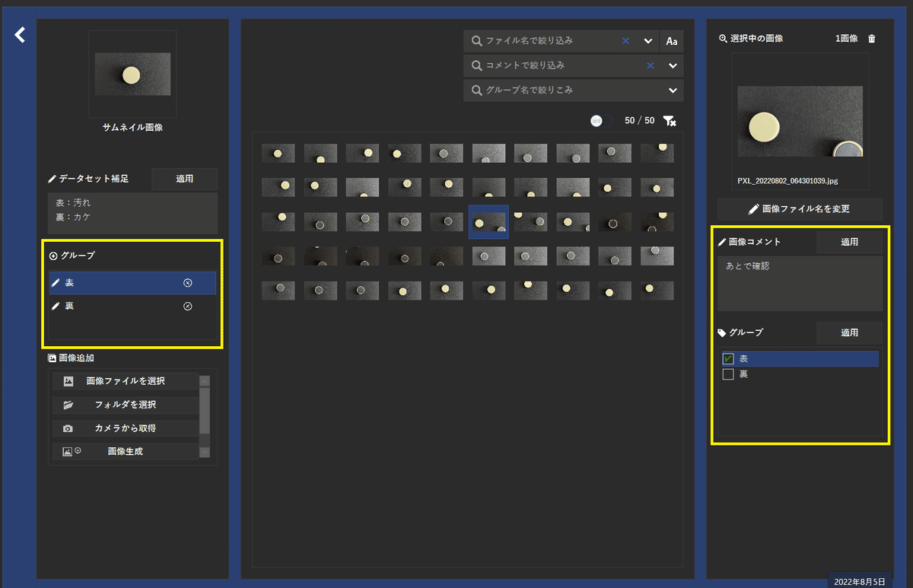
Task: Open file name filter dropdown arrow
Action: (x=648, y=41)
